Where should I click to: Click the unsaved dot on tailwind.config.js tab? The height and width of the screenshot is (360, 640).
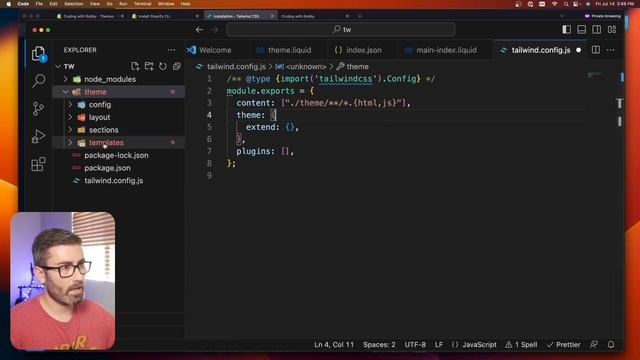click(x=578, y=50)
